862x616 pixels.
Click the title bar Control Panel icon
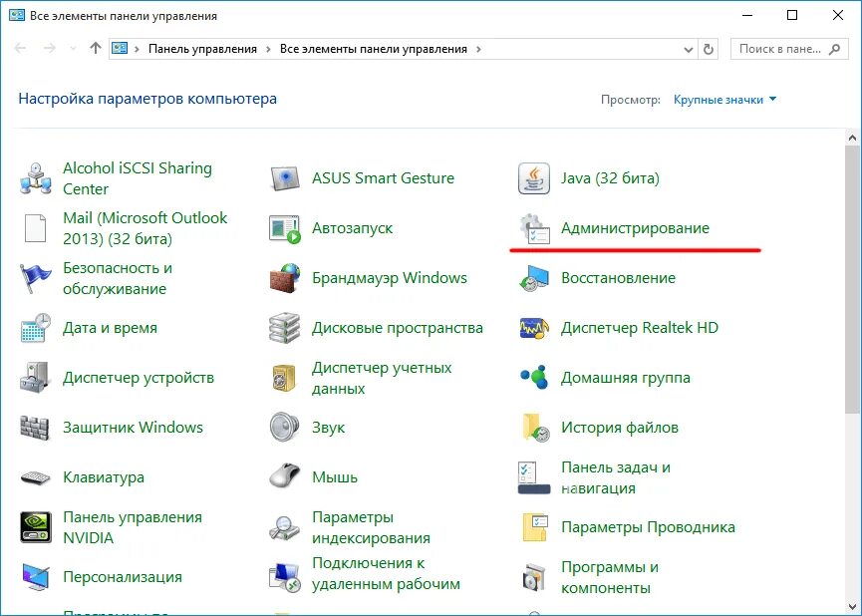point(17,15)
